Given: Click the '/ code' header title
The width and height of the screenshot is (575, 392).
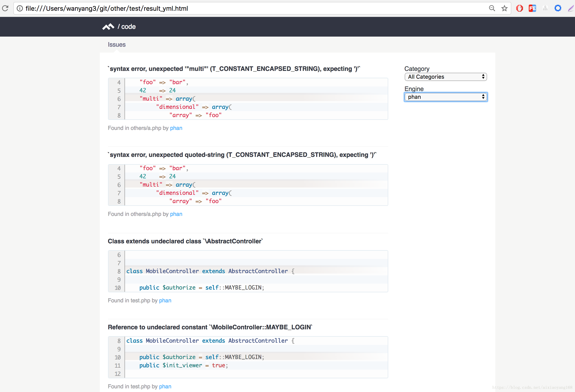Looking at the screenshot, I should pyautogui.click(x=126, y=27).
